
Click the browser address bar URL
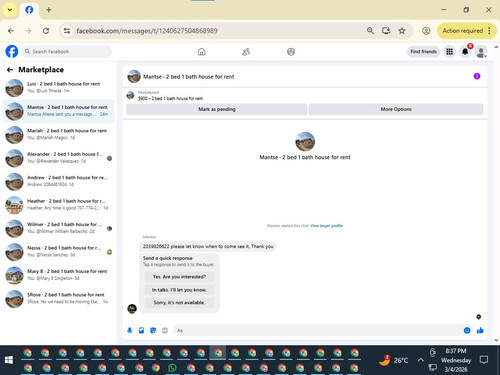[147, 31]
